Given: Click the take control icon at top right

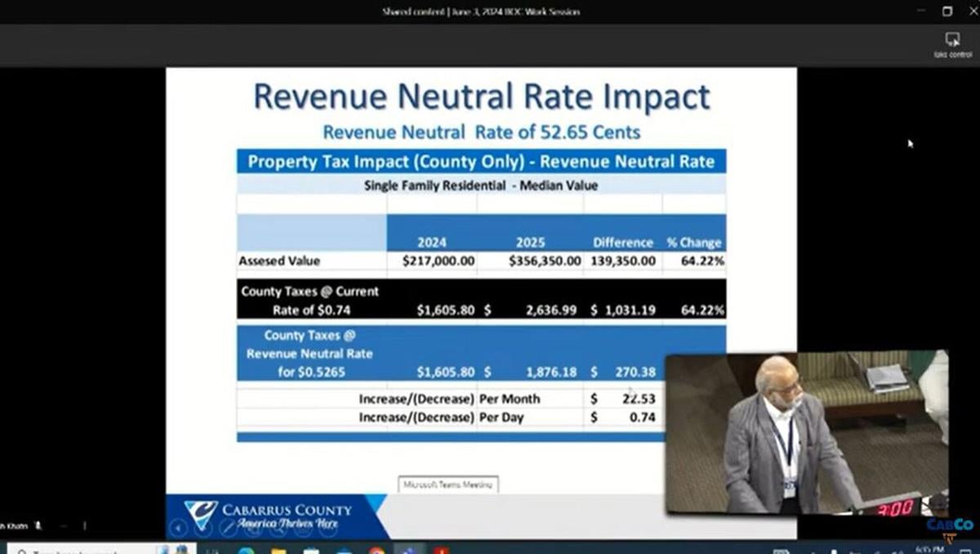Looking at the screenshot, I should click(x=953, y=39).
